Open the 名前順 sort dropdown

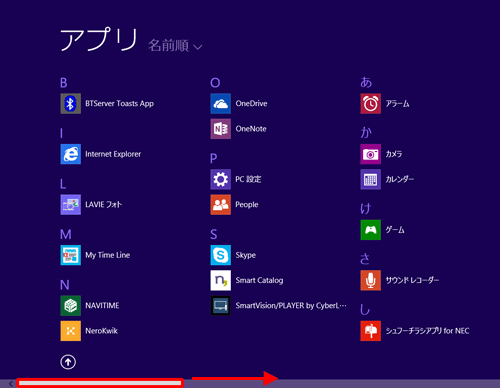pos(175,45)
